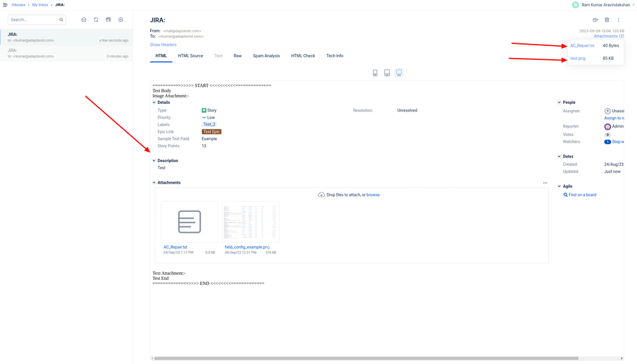Viewport: 637px width, 364px height.
Task: Collapse the Description section
Action: [154, 161]
